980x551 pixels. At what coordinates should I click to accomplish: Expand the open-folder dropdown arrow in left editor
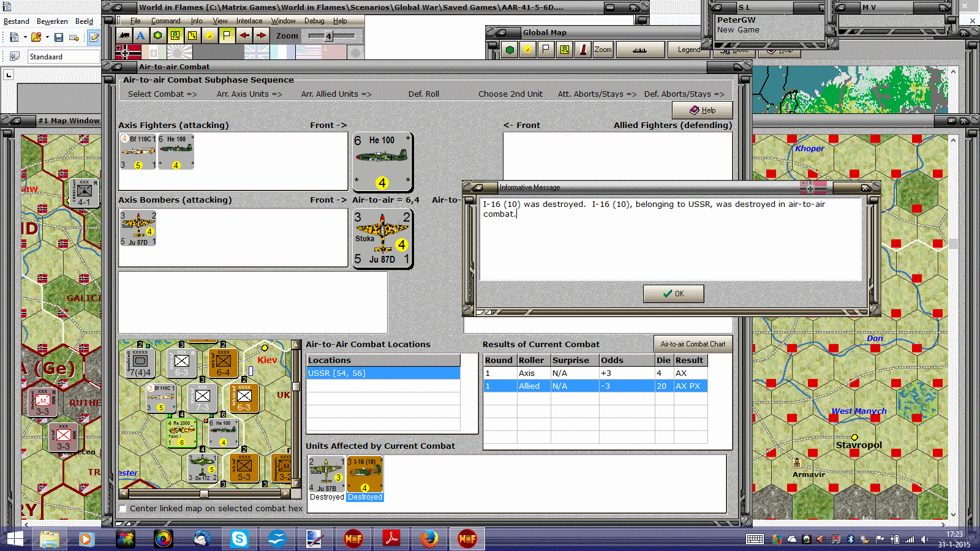pos(47,37)
